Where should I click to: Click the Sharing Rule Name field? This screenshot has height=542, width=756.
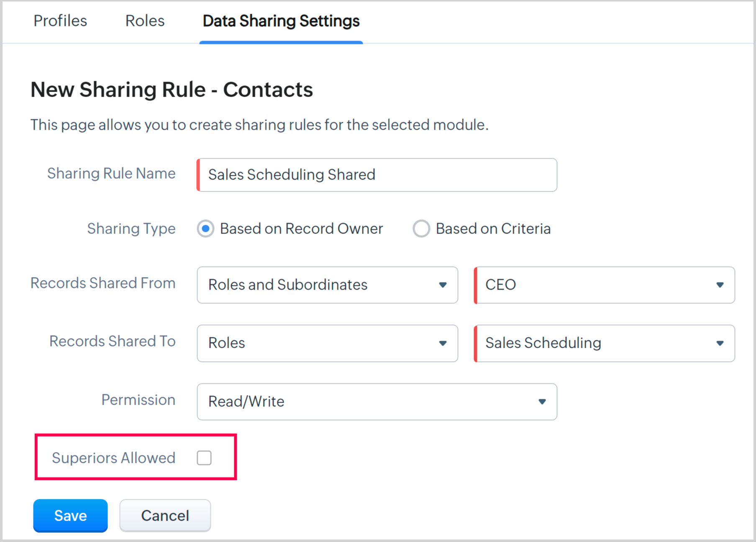pos(377,175)
